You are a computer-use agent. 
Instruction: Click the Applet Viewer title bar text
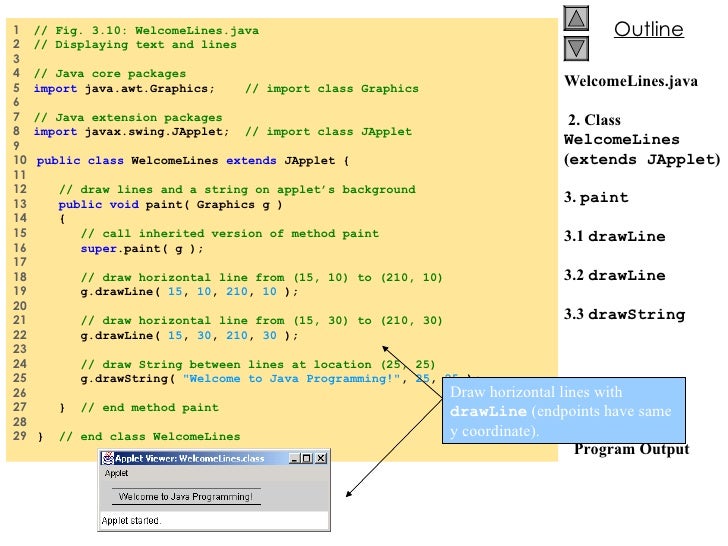click(189, 459)
